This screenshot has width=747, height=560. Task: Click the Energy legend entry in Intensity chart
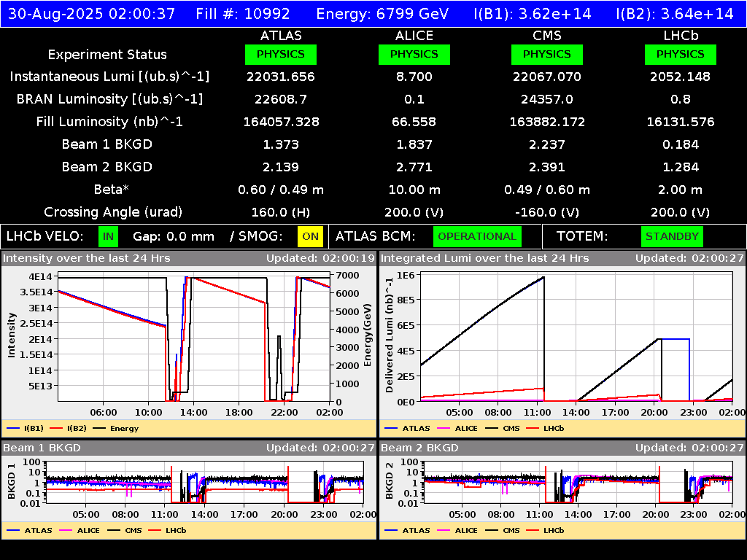click(116, 428)
